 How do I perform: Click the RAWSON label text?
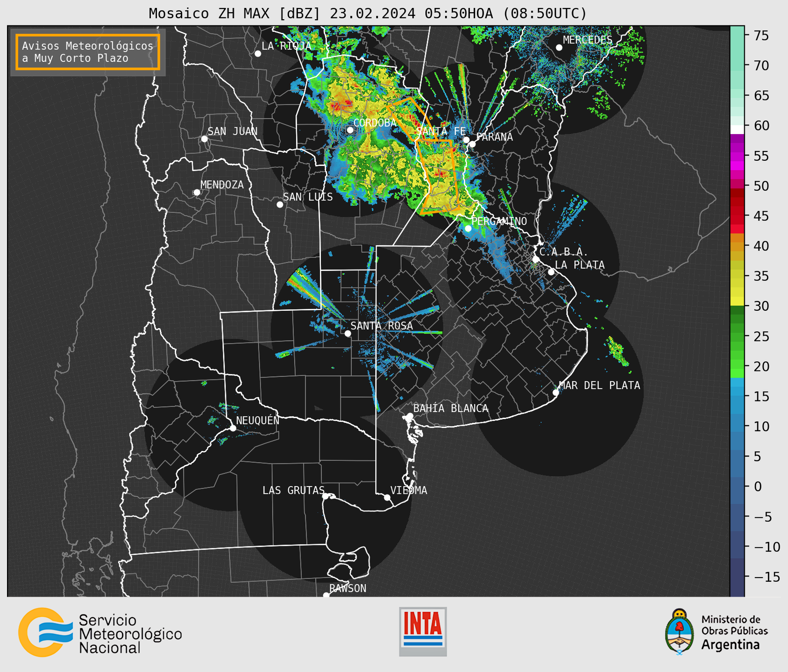[348, 588]
